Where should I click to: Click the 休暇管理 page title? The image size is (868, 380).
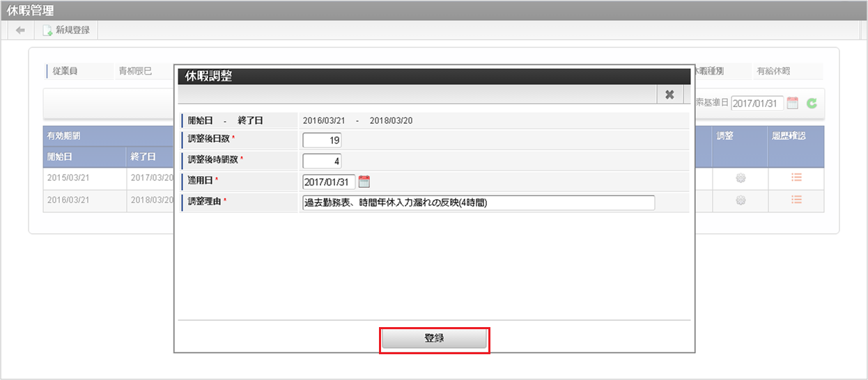coord(30,10)
